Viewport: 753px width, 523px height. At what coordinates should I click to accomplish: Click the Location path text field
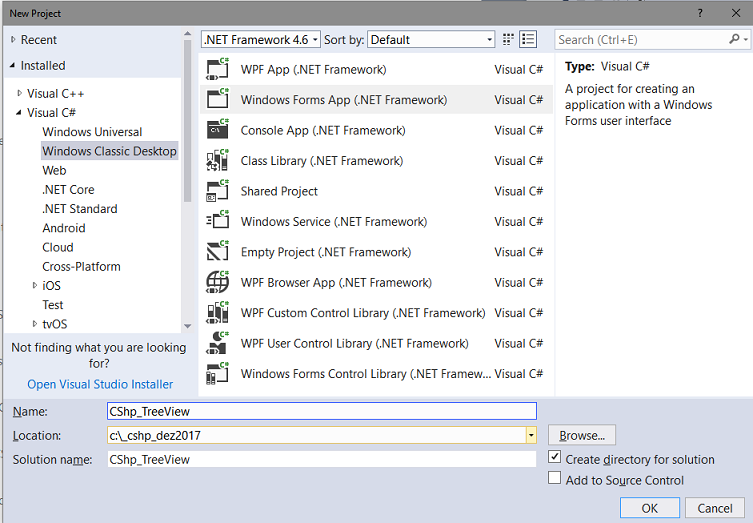[316, 436]
